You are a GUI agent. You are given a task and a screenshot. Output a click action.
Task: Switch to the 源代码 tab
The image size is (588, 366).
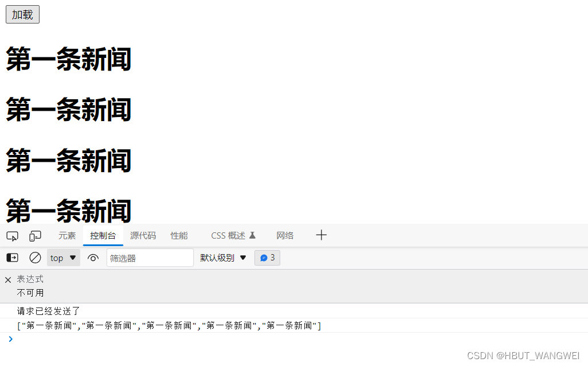(143, 236)
